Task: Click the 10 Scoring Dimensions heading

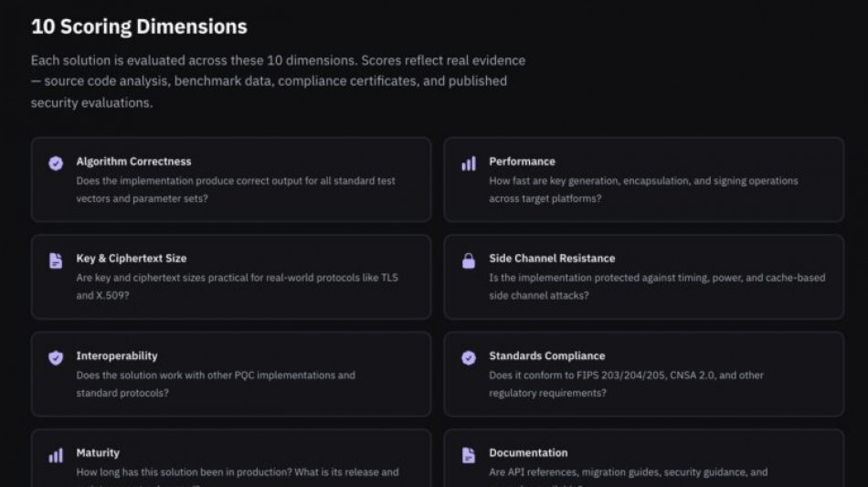Action: click(139, 27)
